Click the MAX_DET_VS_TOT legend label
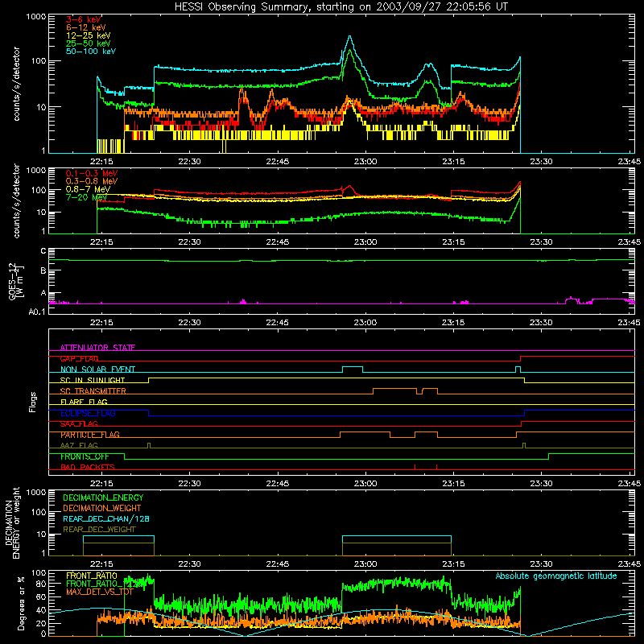The image size is (644, 644). [100, 592]
